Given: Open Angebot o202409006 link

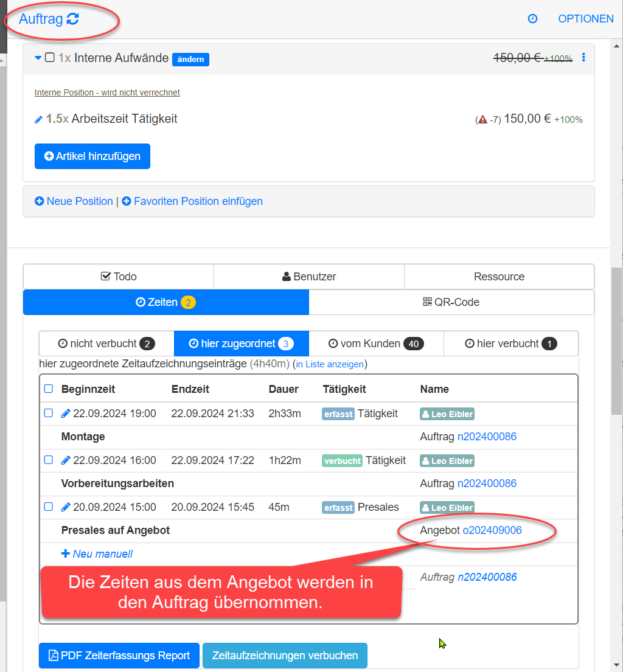Looking at the screenshot, I should click(492, 530).
